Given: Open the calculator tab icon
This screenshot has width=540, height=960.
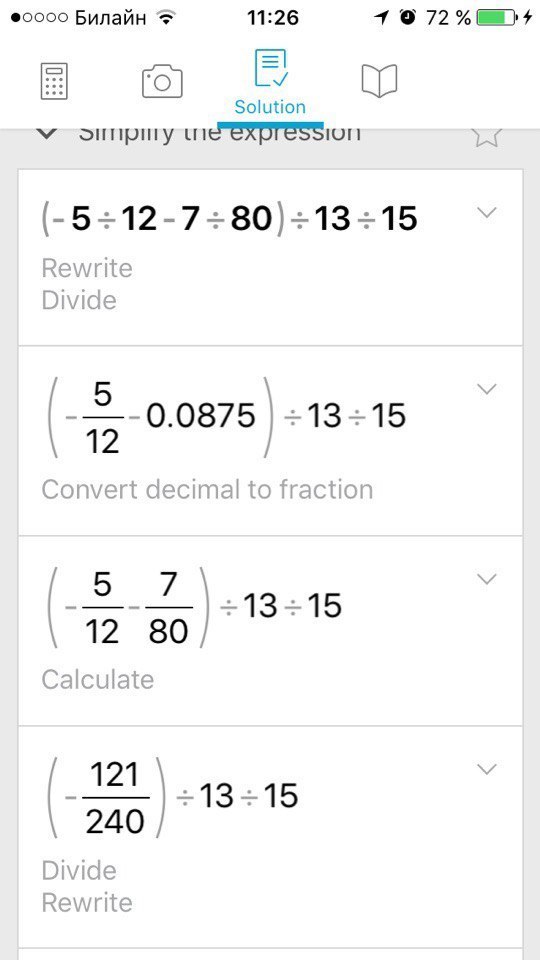Looking at the screenshot, I should 55,82.
